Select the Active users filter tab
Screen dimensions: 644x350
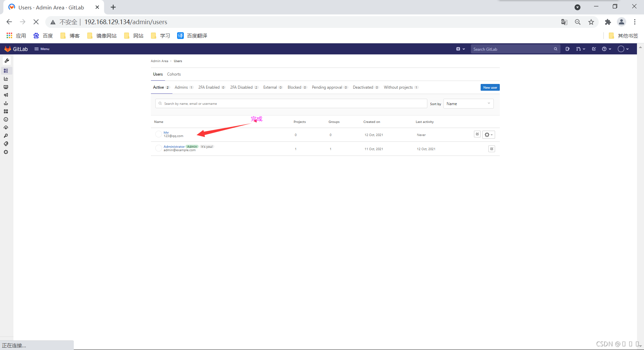[161, 87]
